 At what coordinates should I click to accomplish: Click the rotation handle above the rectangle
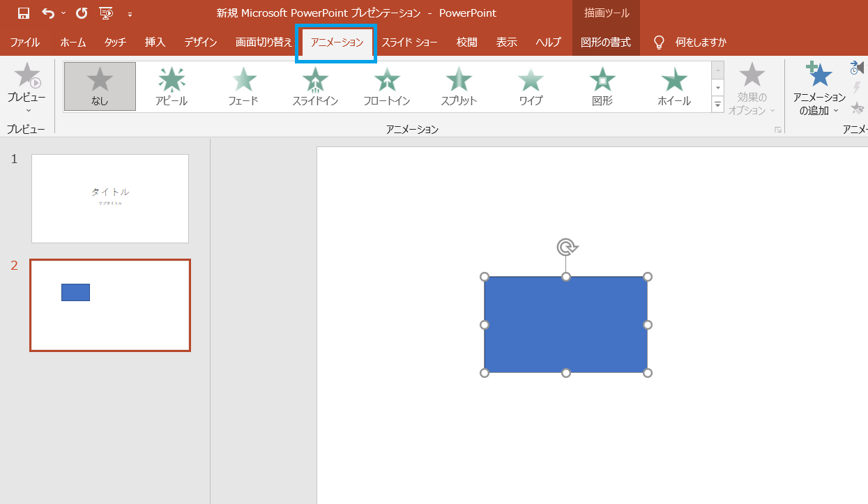pyautogui.click(x=566, y=247)
